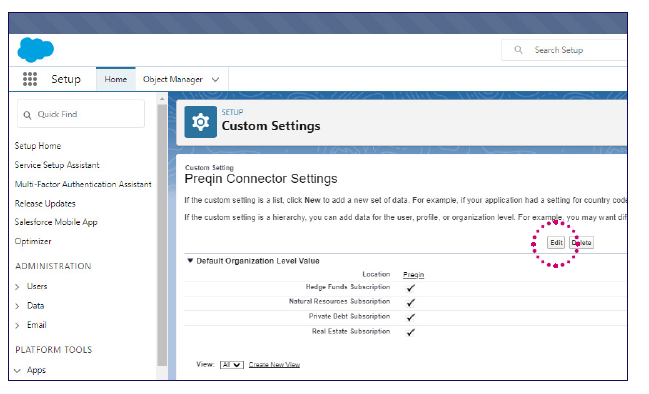This screenshot has height=394, width=649.
Task: Click the Delete button
Action: [x=582, y=243]
